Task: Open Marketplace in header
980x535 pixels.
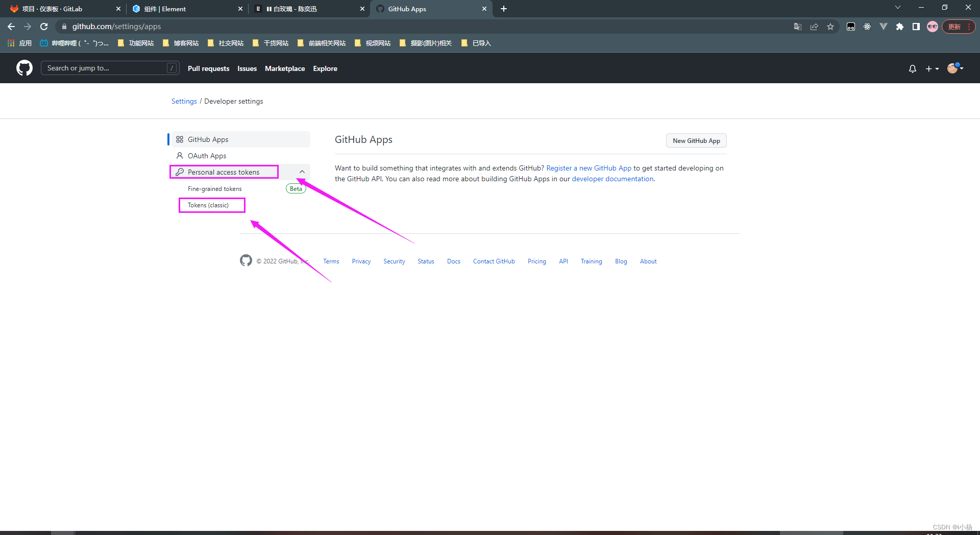Action: 285,68
